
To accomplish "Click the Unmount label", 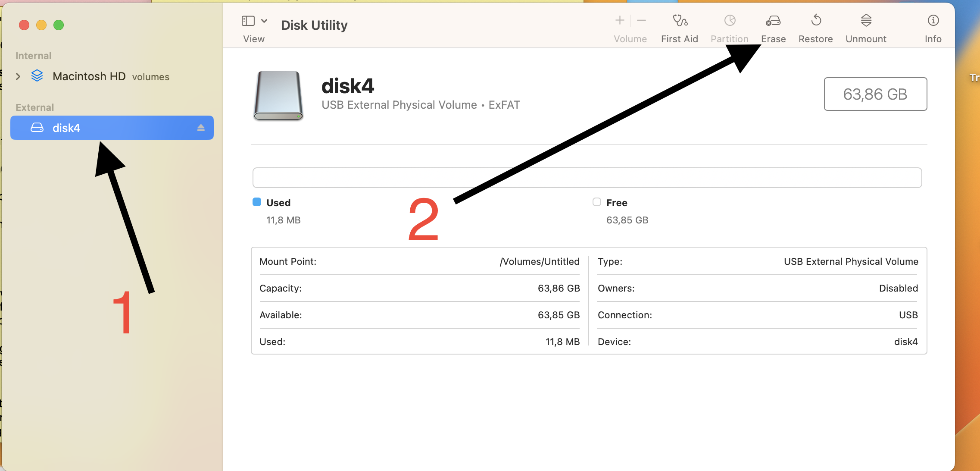I will 866,39.
